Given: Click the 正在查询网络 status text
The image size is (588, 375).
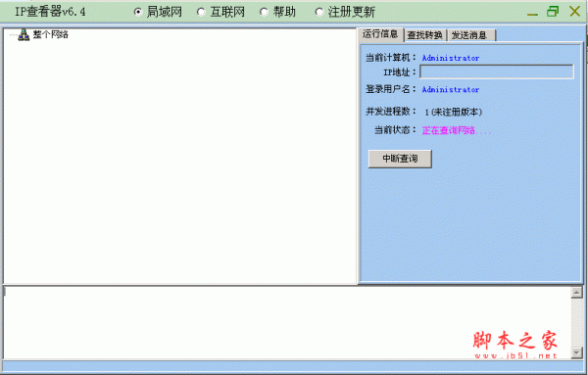Looking at the screenshot, I should (x=457, y=130).
